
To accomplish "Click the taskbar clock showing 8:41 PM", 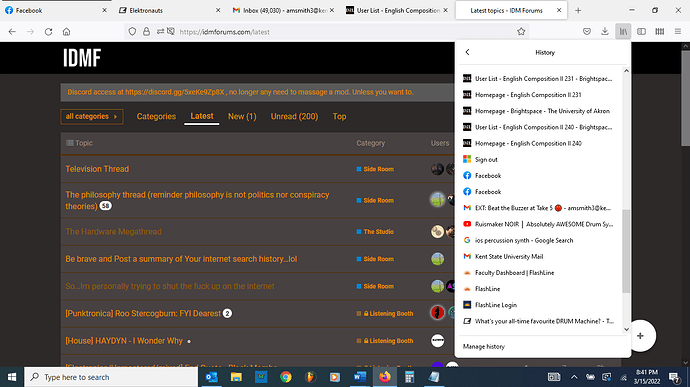I will coord(647,377).
